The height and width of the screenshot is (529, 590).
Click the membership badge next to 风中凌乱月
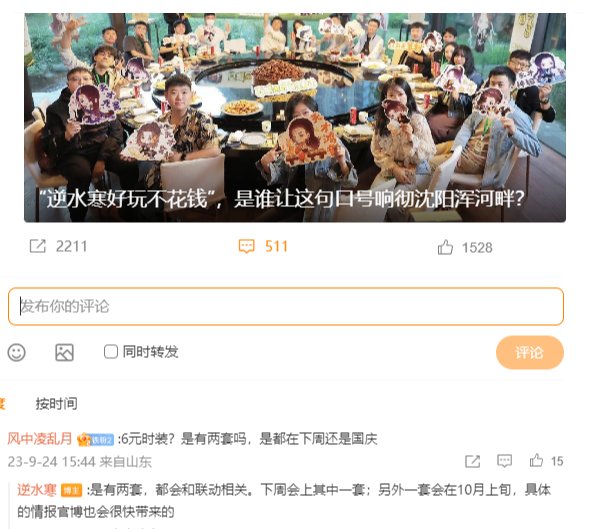pyautogui.click(x=95, y=439)
